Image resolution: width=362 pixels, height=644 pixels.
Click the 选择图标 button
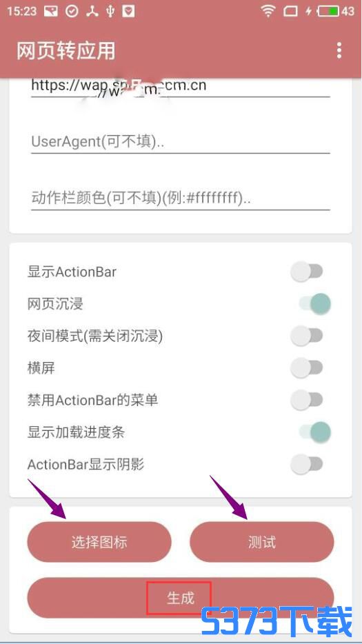99,542
